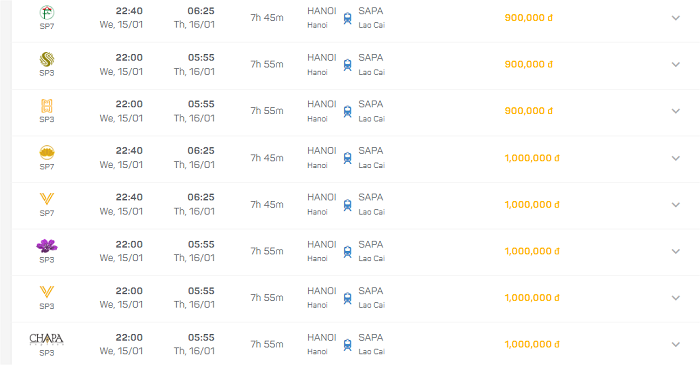The height and width of the screenshot is (365, 700).
Task: Expand the CHAPA SP3 row details chevron
Action: 675,344
